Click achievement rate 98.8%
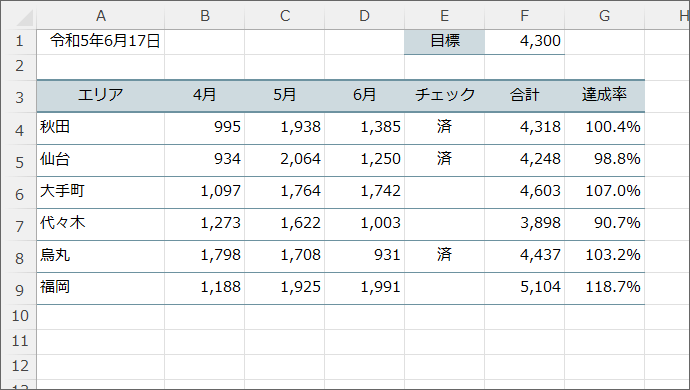Screen dimensions: 690x390 coord(605,160)
